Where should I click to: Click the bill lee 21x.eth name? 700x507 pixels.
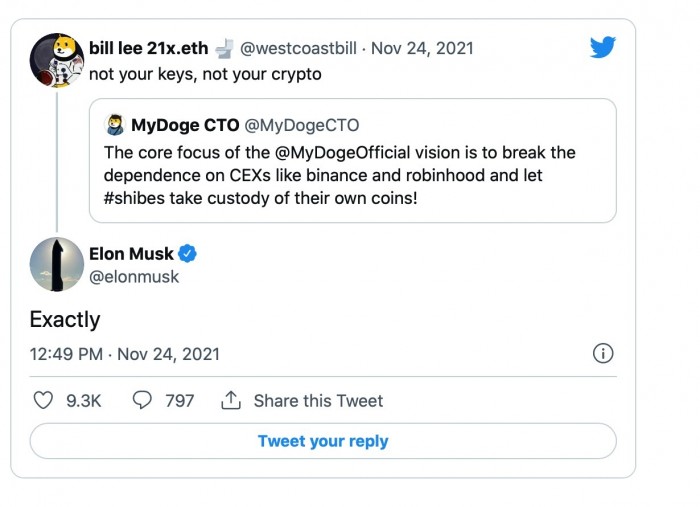pyautogui.click(x=147, y=48)
